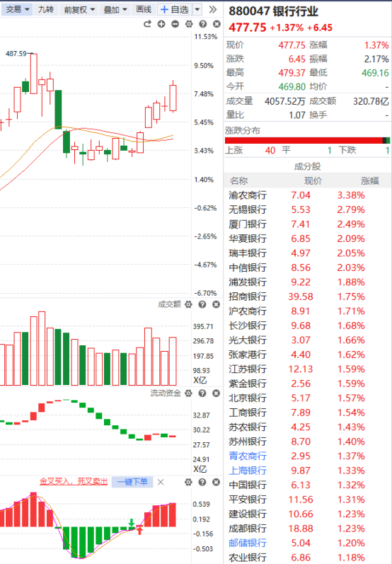392x564 pixels.
Task: Open help icon of 流动资金 panel
Action: (x=202, y=393)
